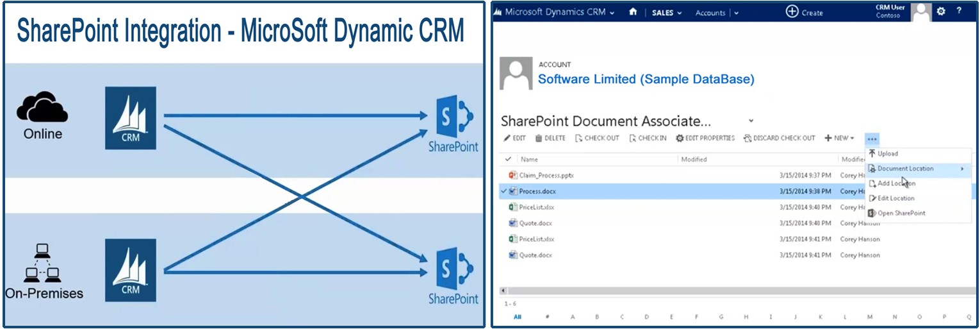The height and width of the screenshot is (329, 980).
Task: Select Upload from the dropdown menu
Action: (919, 154)
